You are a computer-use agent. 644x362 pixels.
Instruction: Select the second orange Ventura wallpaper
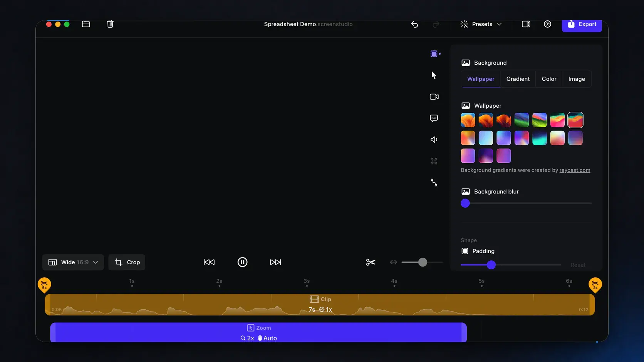[x=486, y=120]
